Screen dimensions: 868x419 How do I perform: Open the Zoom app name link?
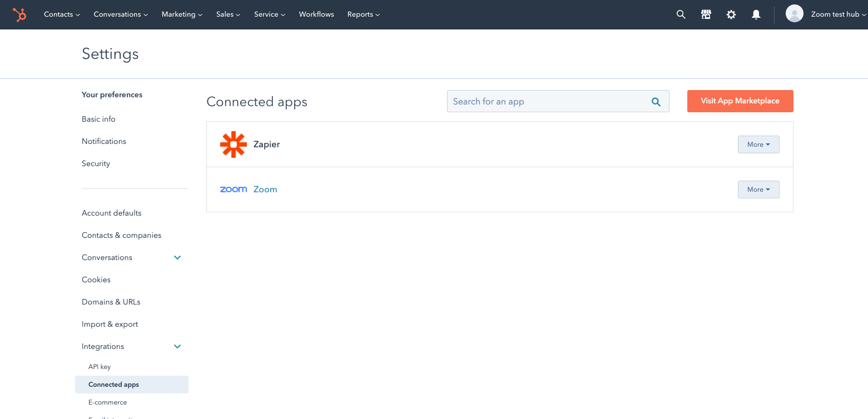click(x=265, y=189)
